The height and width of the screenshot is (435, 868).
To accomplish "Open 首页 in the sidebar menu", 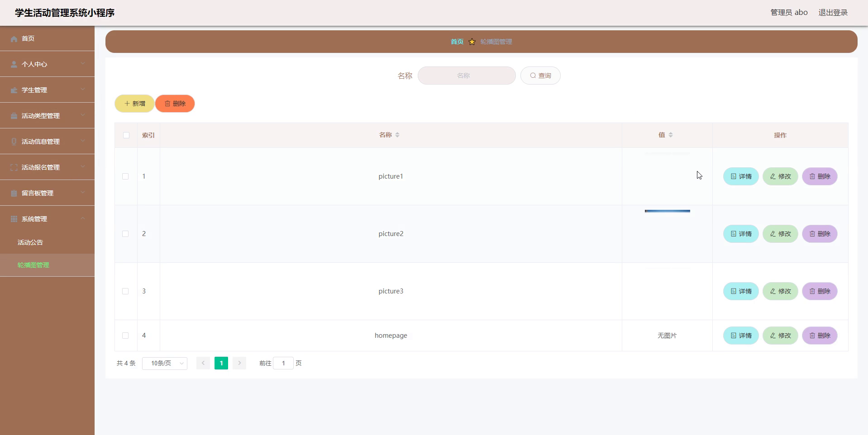I will pos(47,38).
